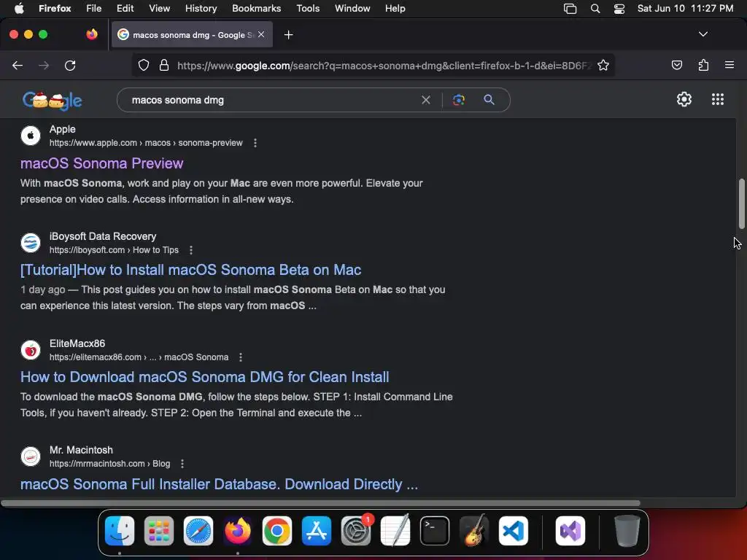The height and width of the screenshot is (560, 747).
Task: Clear the Google search box text
Action: [426, 100]
